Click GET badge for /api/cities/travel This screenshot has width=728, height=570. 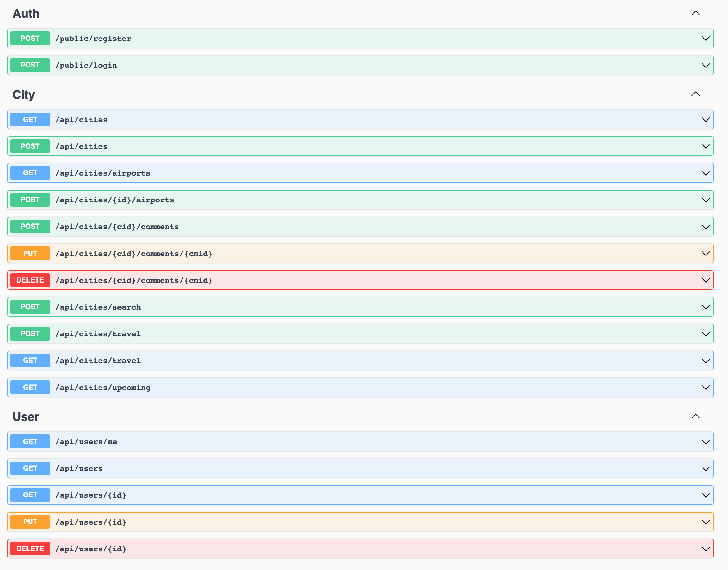pos(30,361)
